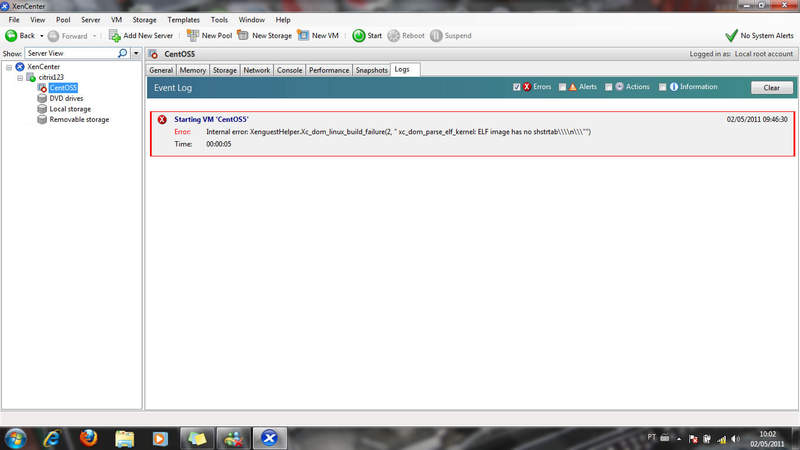Open Windows Media Player from taskbar

tap(160, 438)
